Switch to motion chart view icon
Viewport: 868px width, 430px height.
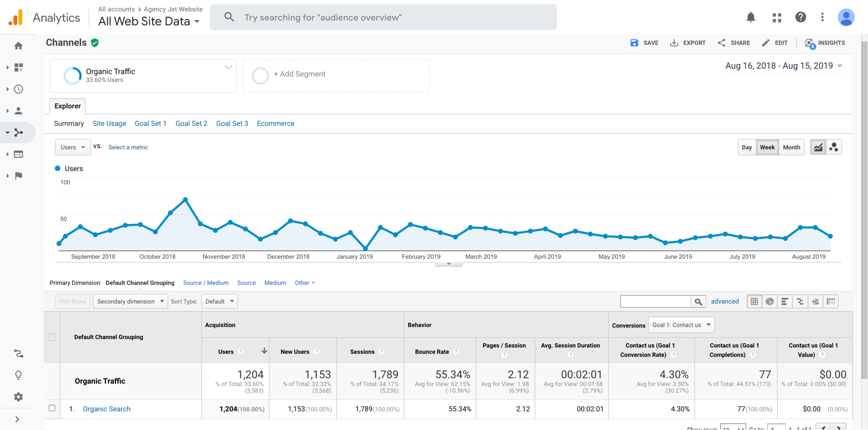[x=834, y=147]
